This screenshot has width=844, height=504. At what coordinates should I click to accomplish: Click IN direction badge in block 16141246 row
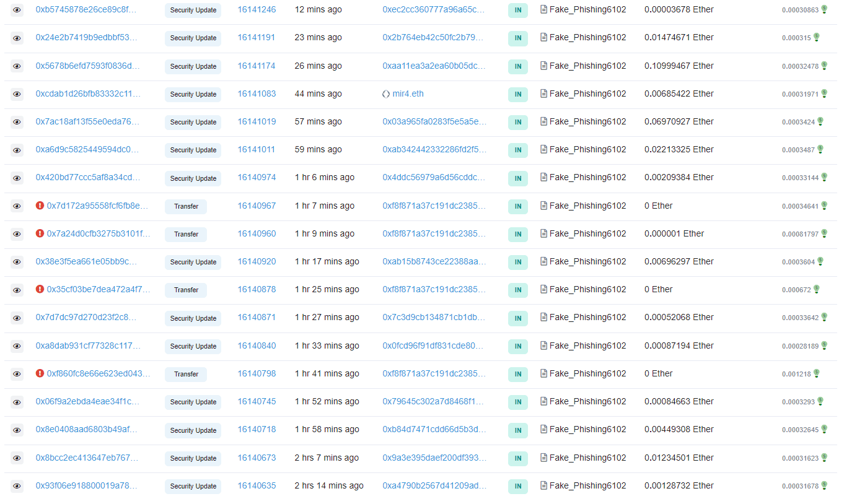pyautogui.click(x=518, y=10)
